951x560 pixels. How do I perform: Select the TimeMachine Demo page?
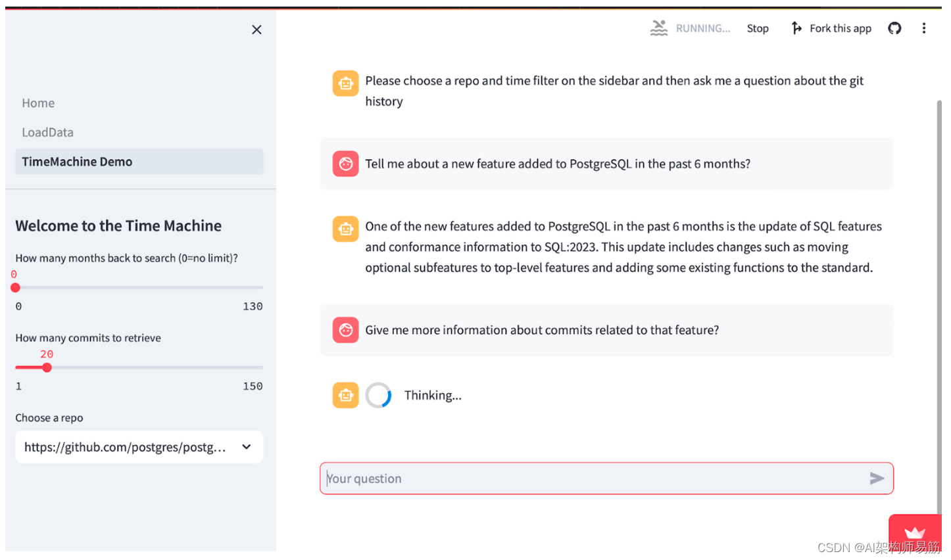[139, 162]
